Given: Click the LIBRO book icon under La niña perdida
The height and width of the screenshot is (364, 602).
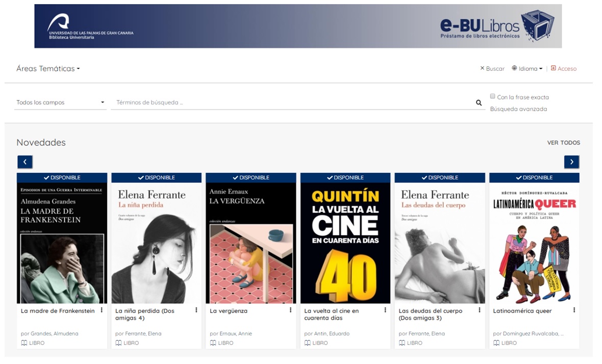Looking at the screenshot, I should point(119,343).
